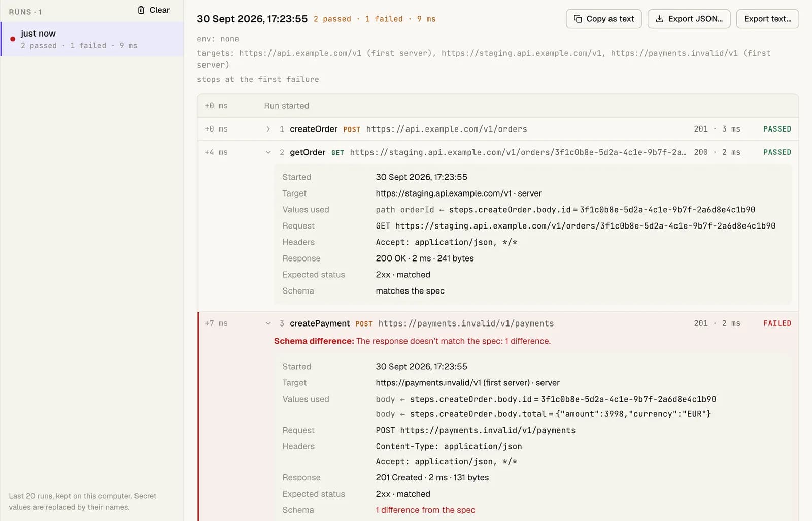Screen dimensions: 812x521
Task: Click Copy as text button
Action: click(604, 19)
